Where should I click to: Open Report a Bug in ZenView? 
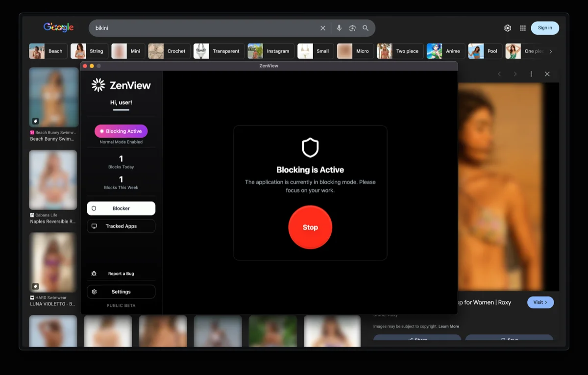point(121,274)
